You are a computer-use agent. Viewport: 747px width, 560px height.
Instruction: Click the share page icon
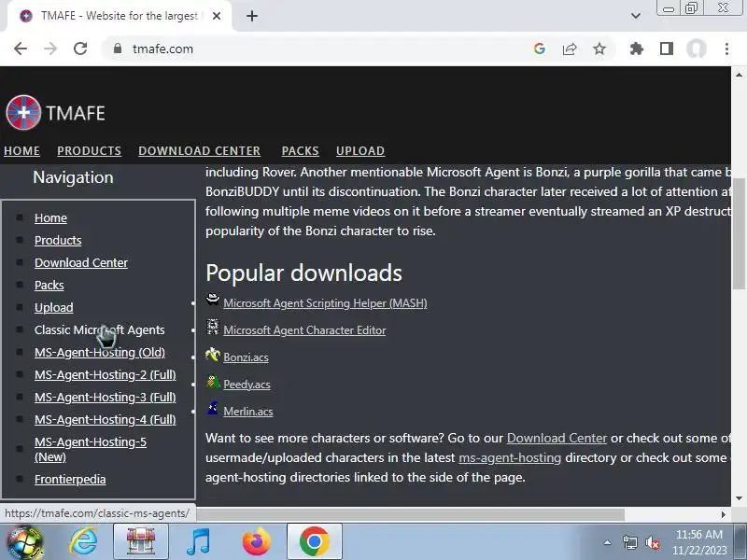[x=570, y=49]
